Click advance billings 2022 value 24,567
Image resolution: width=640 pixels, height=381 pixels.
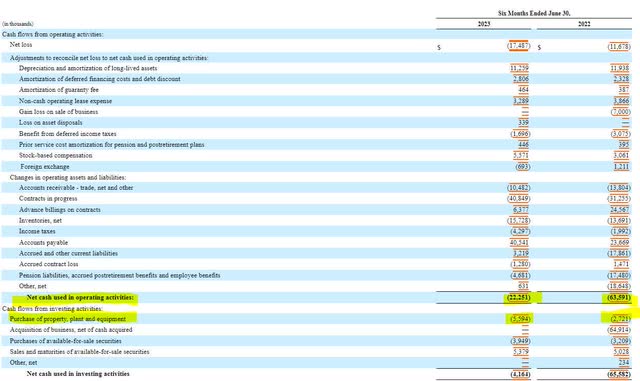pyautogui.click(x=620, y=210)
